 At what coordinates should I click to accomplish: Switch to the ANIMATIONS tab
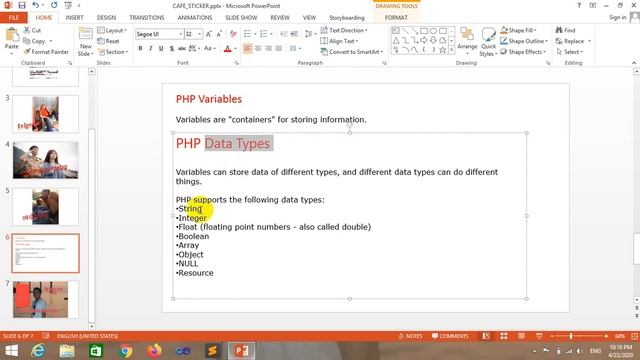(x=195, y=18)
